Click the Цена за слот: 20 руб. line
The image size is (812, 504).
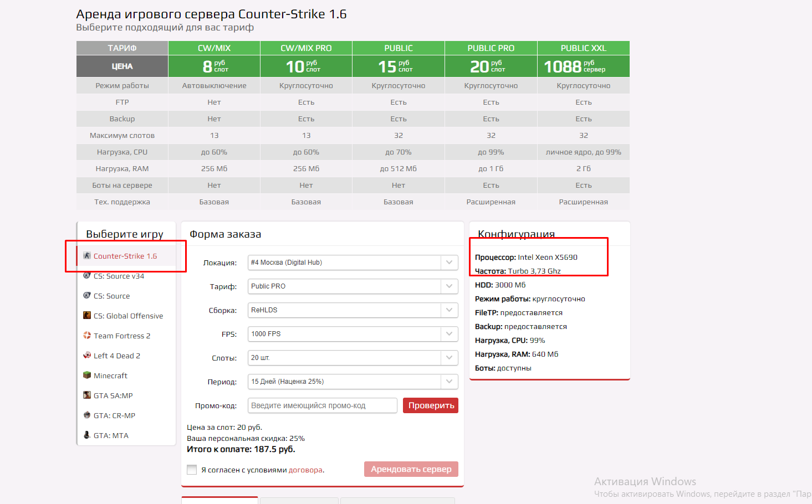tap(224, 428)
